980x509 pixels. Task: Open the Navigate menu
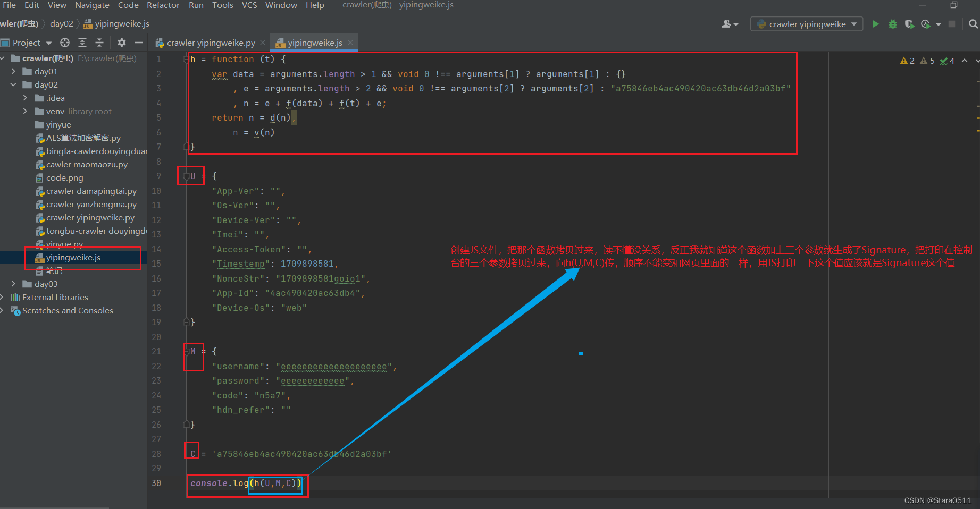coord(92,5)
